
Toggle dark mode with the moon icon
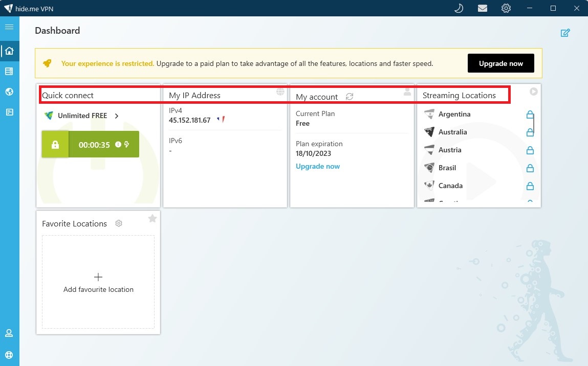(x=459, y=8)
